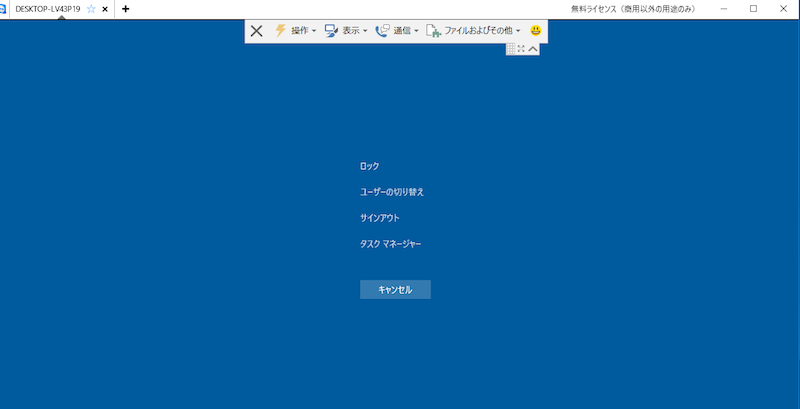
Task: Click the file transfer ファイルおよびその他 icon
Action: coord(434,31)
